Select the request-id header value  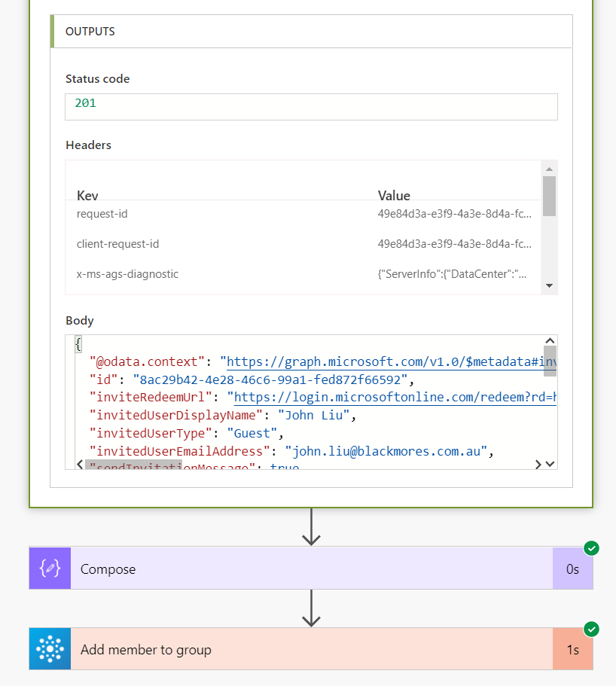454,214
